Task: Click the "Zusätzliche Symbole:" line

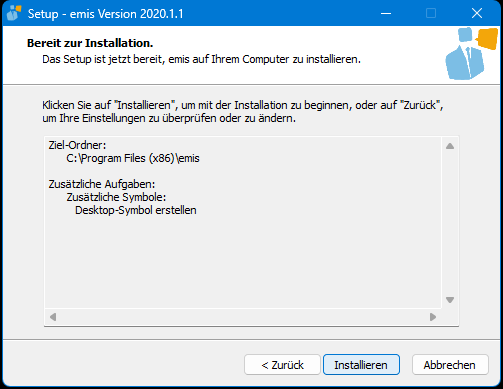Action: coord(116,197)
